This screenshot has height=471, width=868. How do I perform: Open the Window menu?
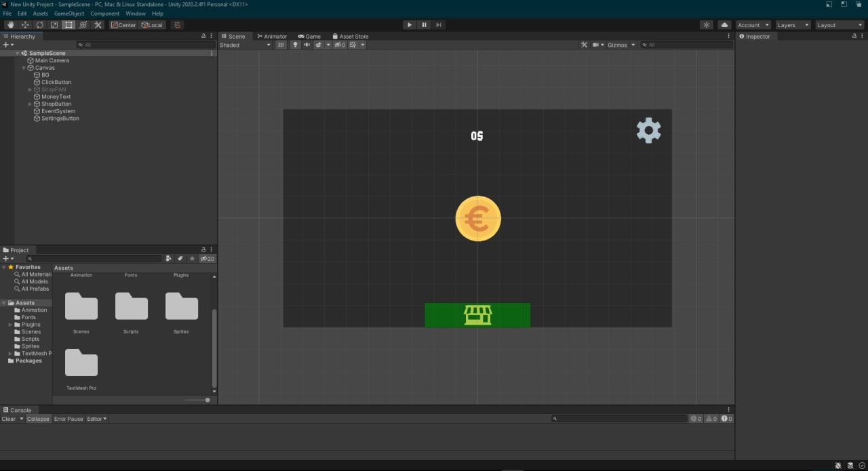coord(135,14)
